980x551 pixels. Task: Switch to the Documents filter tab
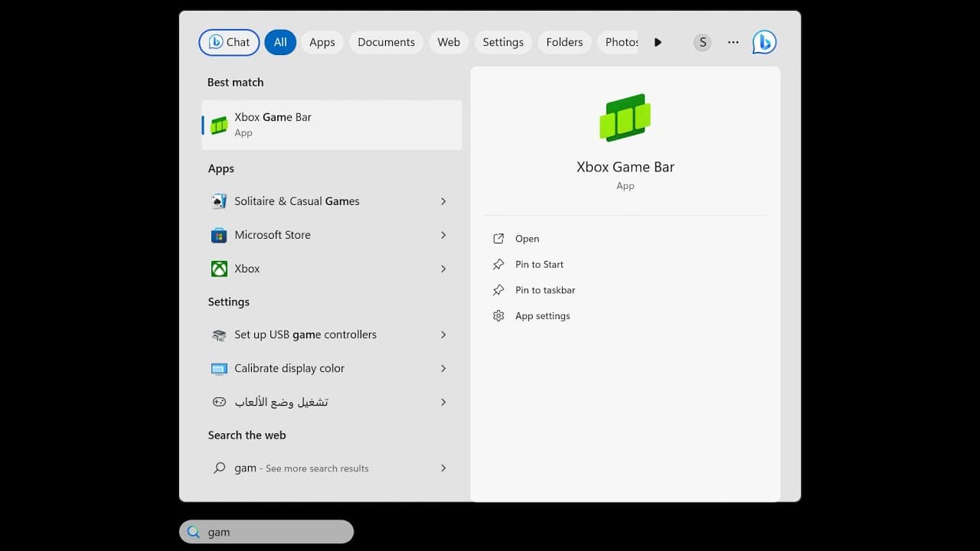pos(386,42)
